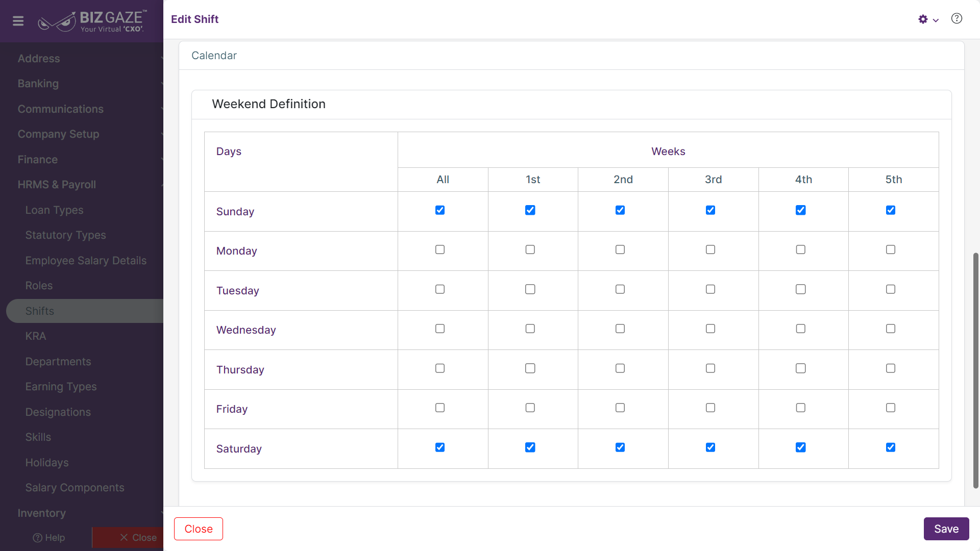Image resolution: width=980 pixels, height=551 pixels.
Task: Uncheck Sunday All weeks checkbox
Action: tap(440, 210)
